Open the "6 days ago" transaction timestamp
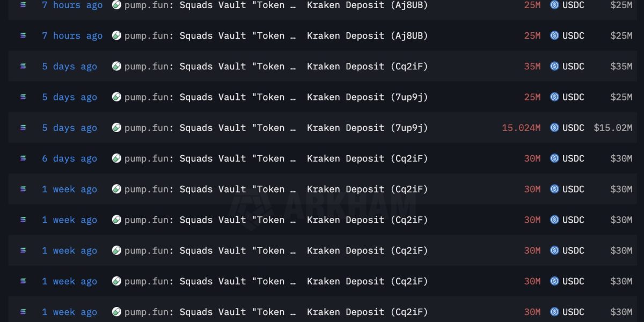 [70, 158]
